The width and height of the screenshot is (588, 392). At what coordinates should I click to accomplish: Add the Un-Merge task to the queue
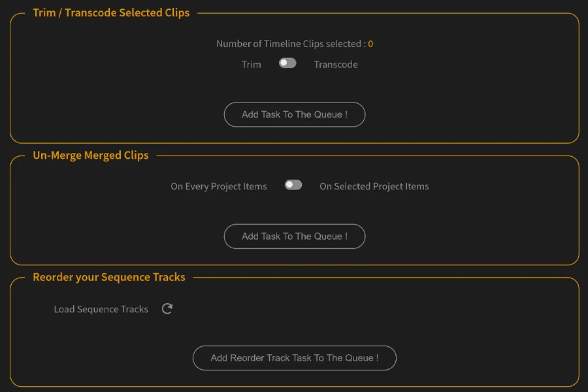coord(295,236)
